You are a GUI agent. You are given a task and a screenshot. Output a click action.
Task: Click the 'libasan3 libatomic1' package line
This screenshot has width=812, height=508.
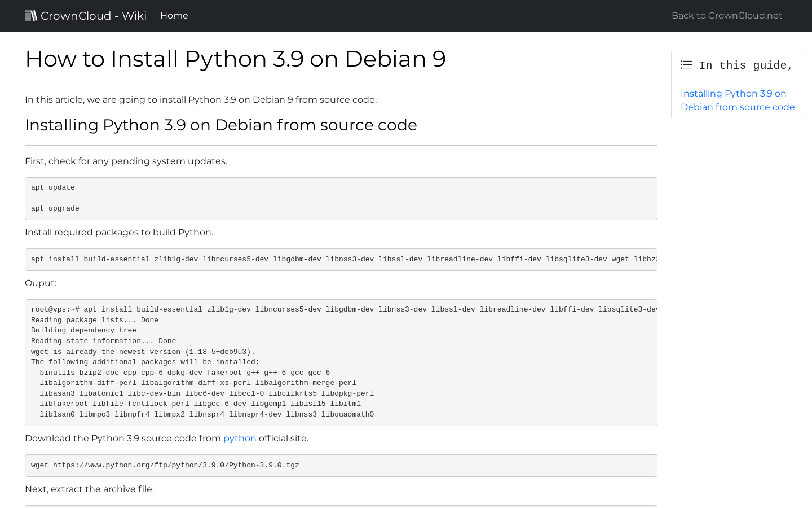point(207,393)
